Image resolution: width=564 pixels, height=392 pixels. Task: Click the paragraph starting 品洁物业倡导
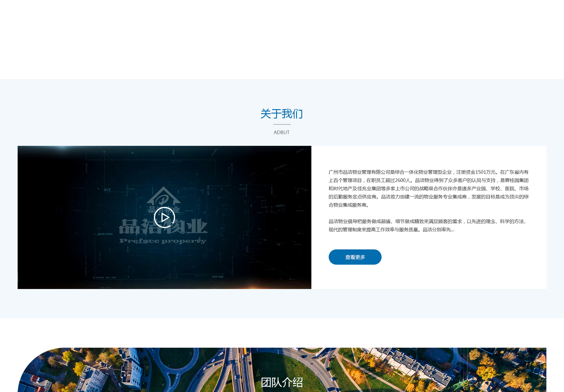428,225
